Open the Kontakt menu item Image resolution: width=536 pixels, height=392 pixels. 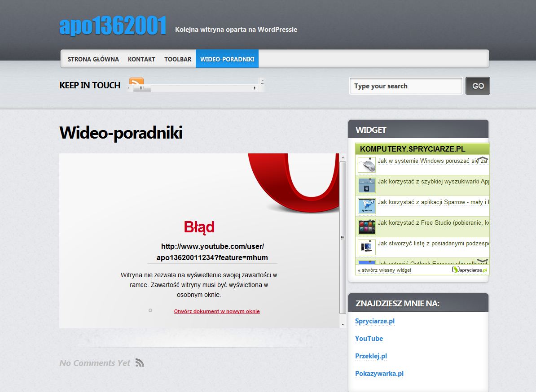pyautogui.click(x=141, y=59)
